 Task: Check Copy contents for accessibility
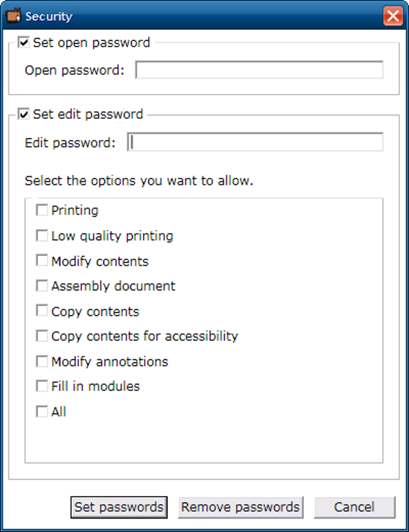point(42,336)
